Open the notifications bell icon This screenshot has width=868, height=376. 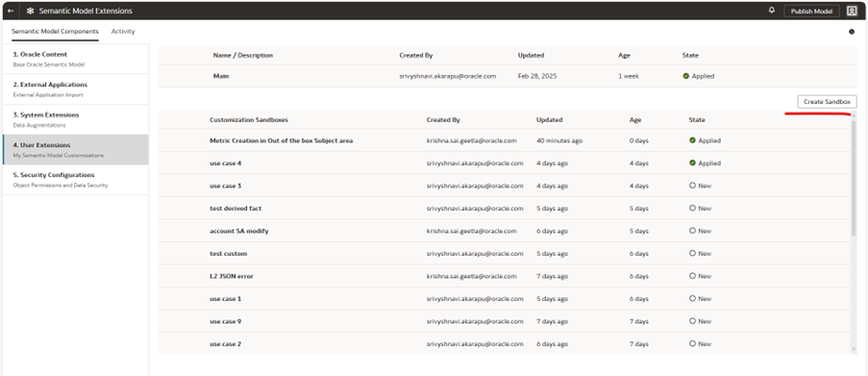click(772, 11)
